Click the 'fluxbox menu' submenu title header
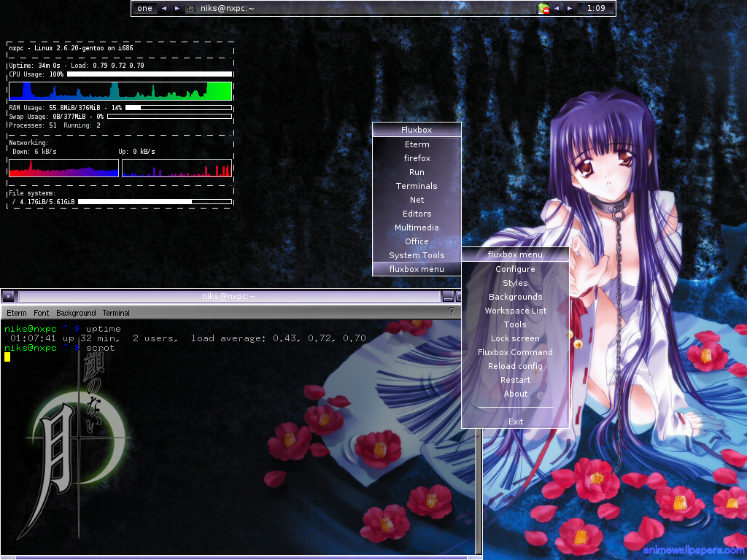747x560 pixels. click(x=515, y=254)
